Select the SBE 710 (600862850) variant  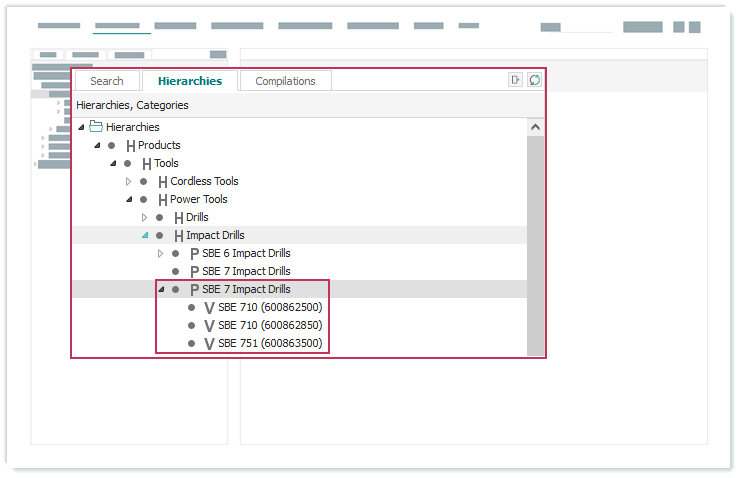click(270, 325)
